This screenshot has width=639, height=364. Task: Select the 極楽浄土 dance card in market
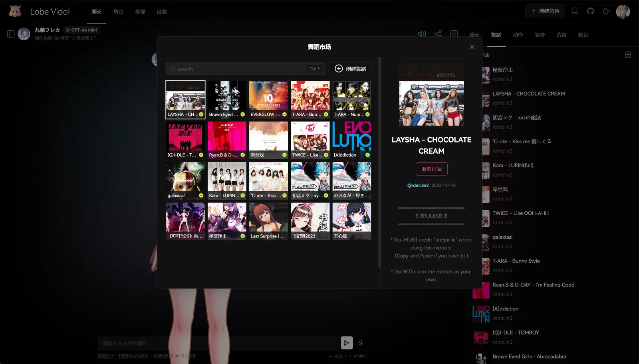(x=227, y=222)
